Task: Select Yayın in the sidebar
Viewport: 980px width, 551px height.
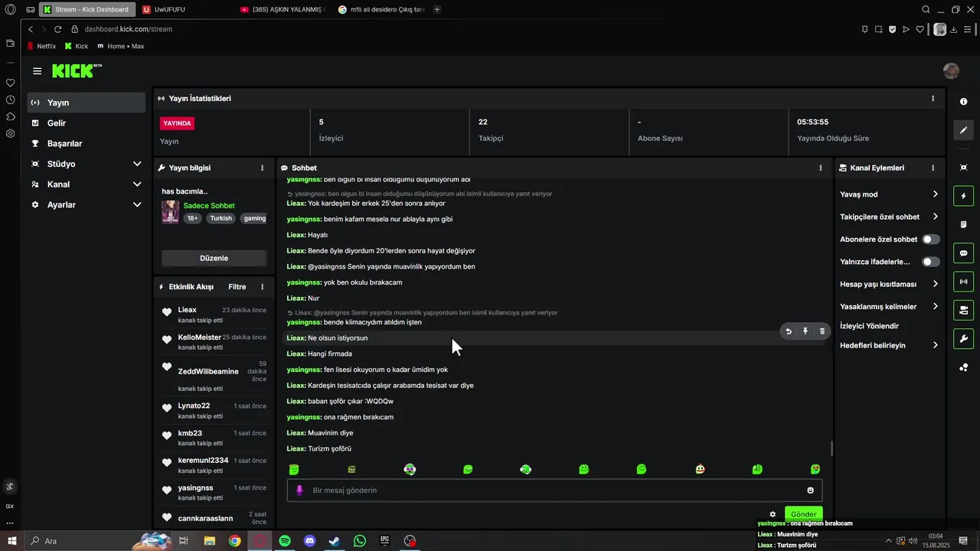Action: pyautogui.click(x=87, y=103)
